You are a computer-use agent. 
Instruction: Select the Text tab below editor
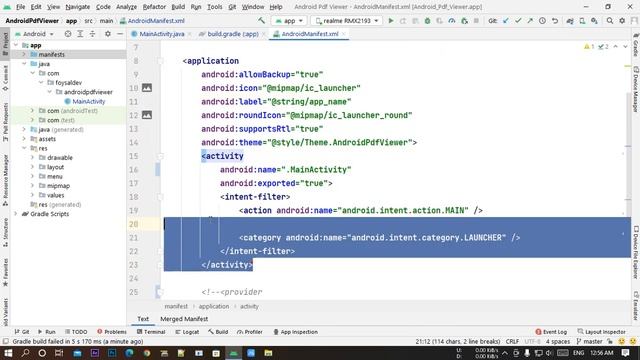coord(143,319)
